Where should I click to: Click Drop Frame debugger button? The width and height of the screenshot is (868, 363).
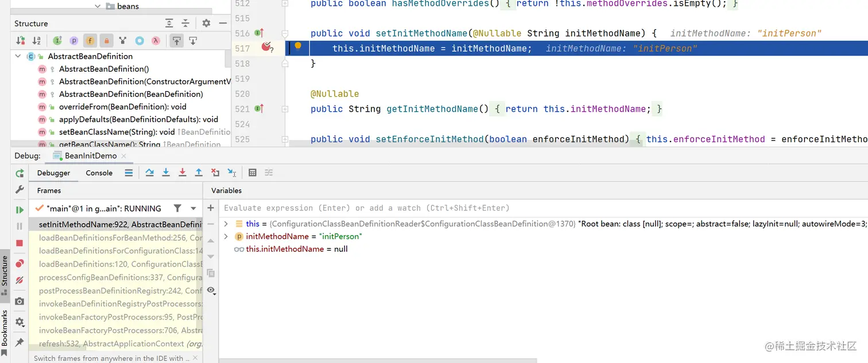[x=215, y=173]
